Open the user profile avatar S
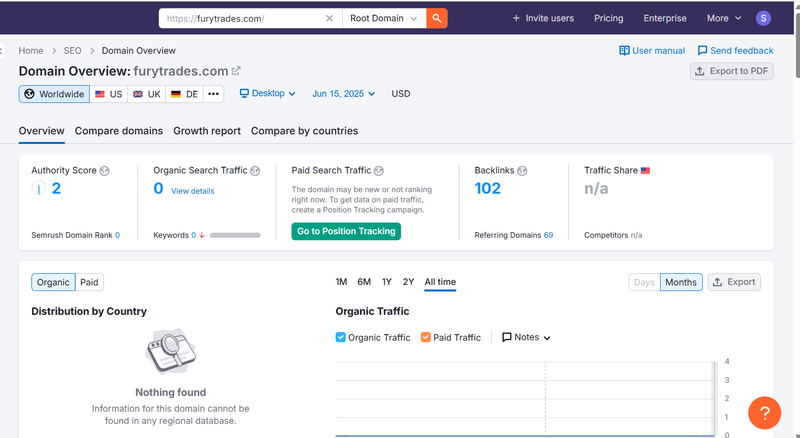 coord(763,18)
